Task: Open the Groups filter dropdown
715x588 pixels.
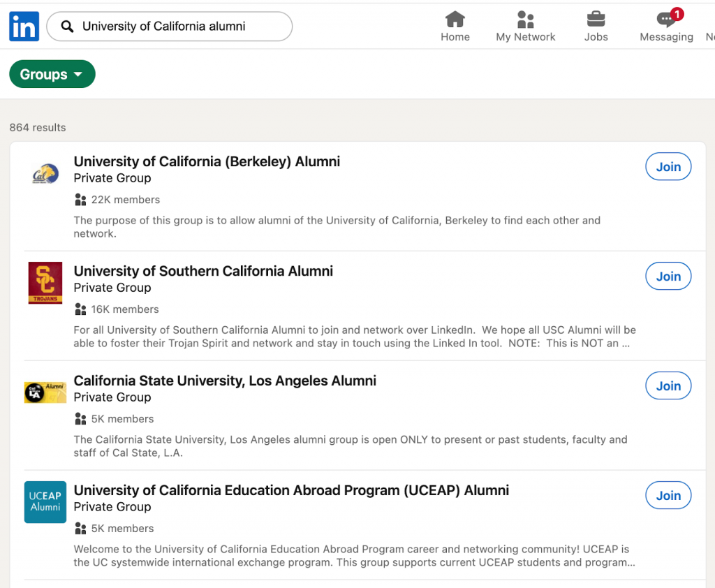Action: (x=52, y=74)
